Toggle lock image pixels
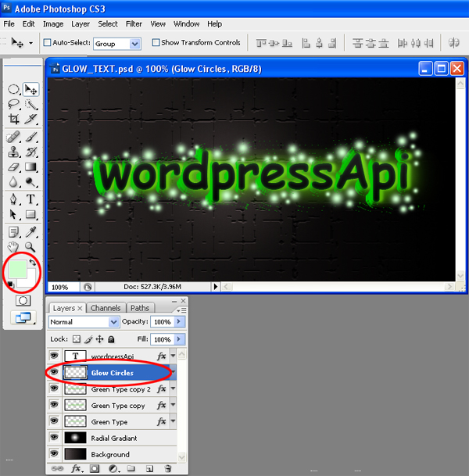Image resolution: width=469 pixels, height=476 pixels. click(88, 339)
